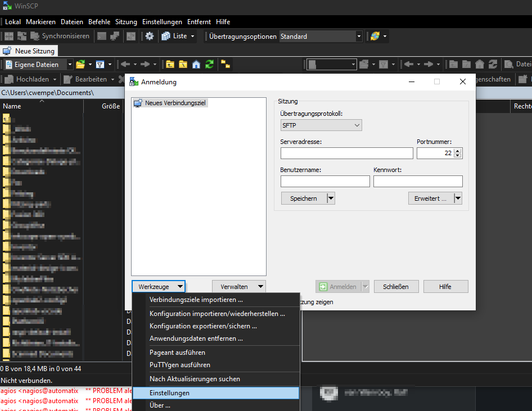Screen dimensions: 532x411
Task: Open the Übertragungsoptionen Standard combo box
Action: coord(321,37)
